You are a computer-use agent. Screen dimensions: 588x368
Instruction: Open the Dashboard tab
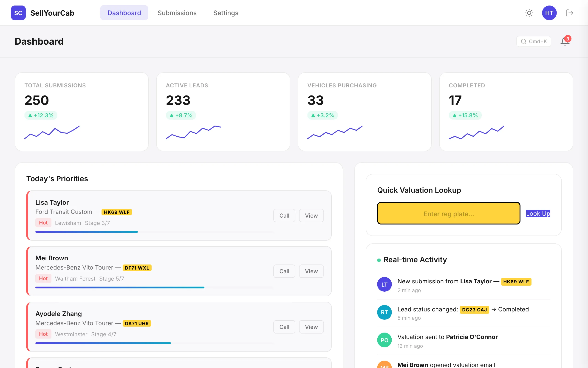[x=124, y=13]
